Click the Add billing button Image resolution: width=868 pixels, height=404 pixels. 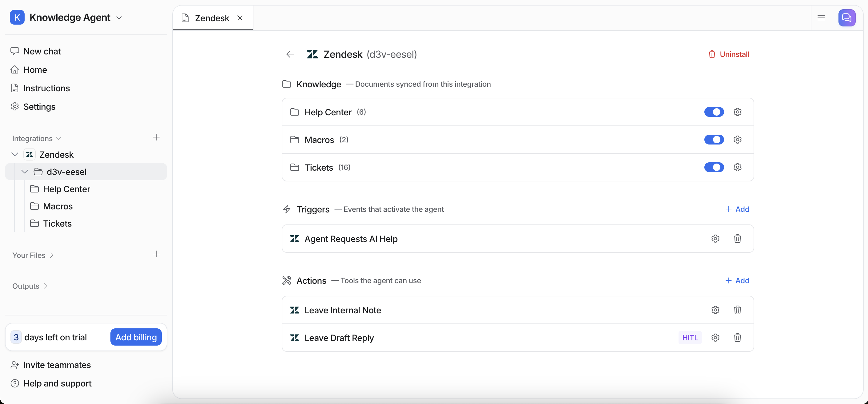point(136,337)
